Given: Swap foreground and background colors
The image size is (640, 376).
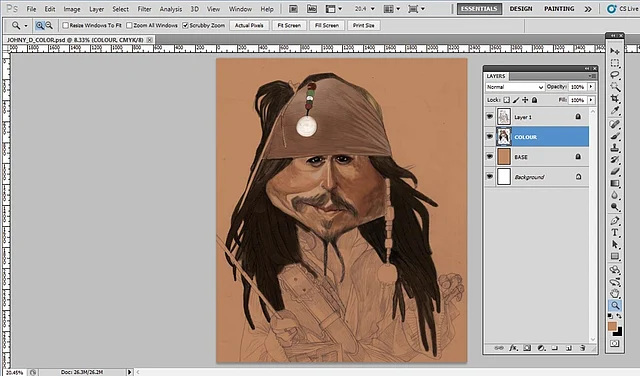Looking at the screenshot, I should coord(619,316).
